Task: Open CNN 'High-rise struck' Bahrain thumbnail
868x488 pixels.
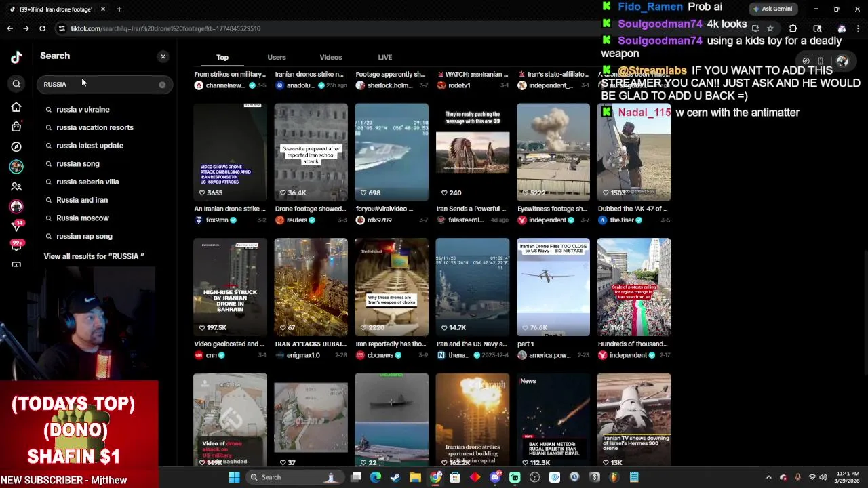Action: pos(230,287)
